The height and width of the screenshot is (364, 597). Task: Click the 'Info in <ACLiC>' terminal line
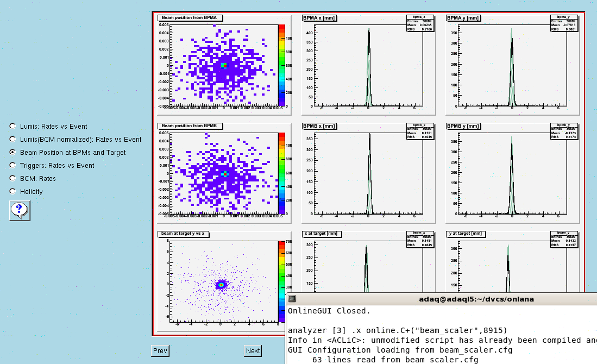[442, 340]
